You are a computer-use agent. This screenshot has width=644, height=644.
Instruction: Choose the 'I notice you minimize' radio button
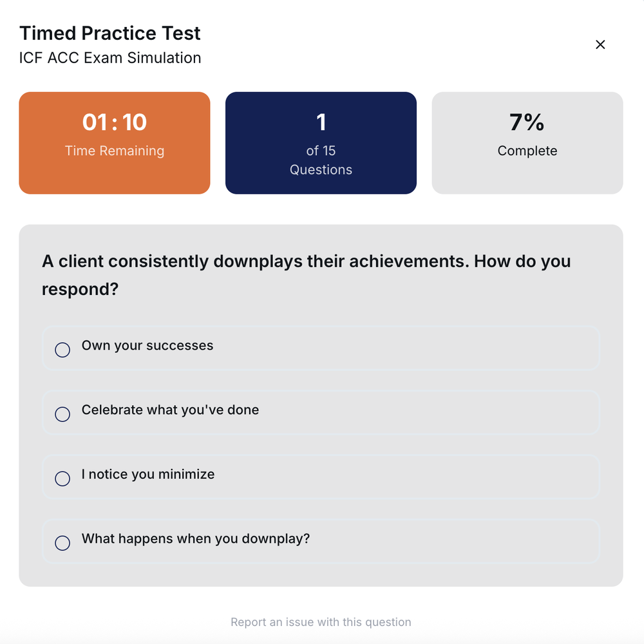pyautogui.click(x=62, y=478)
